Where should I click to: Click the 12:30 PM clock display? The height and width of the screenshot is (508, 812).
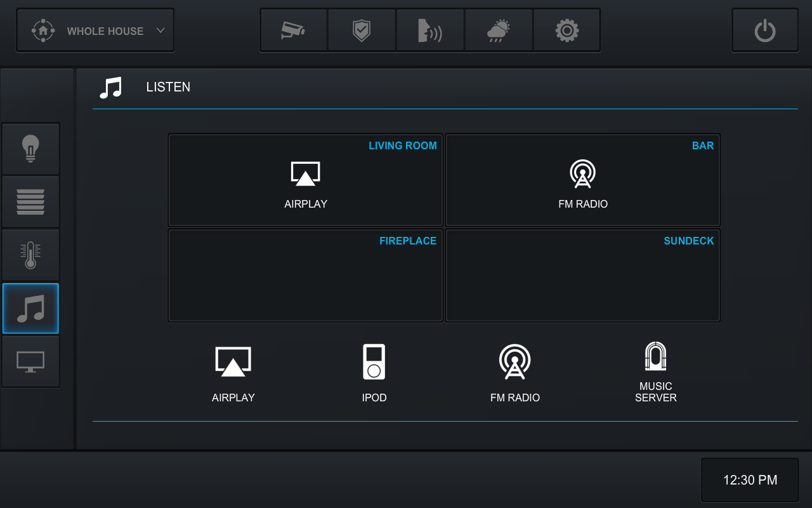[x=750, y=480]
